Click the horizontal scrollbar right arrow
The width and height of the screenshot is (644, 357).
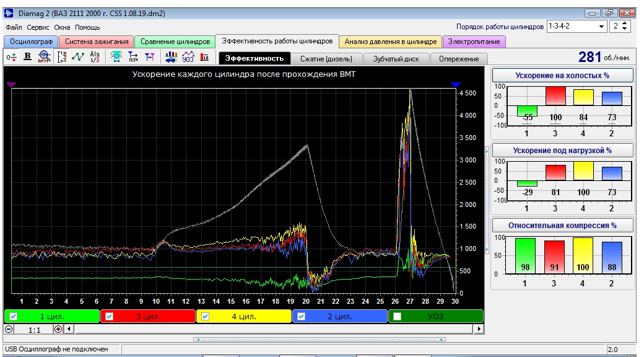(x=479, y=330)
